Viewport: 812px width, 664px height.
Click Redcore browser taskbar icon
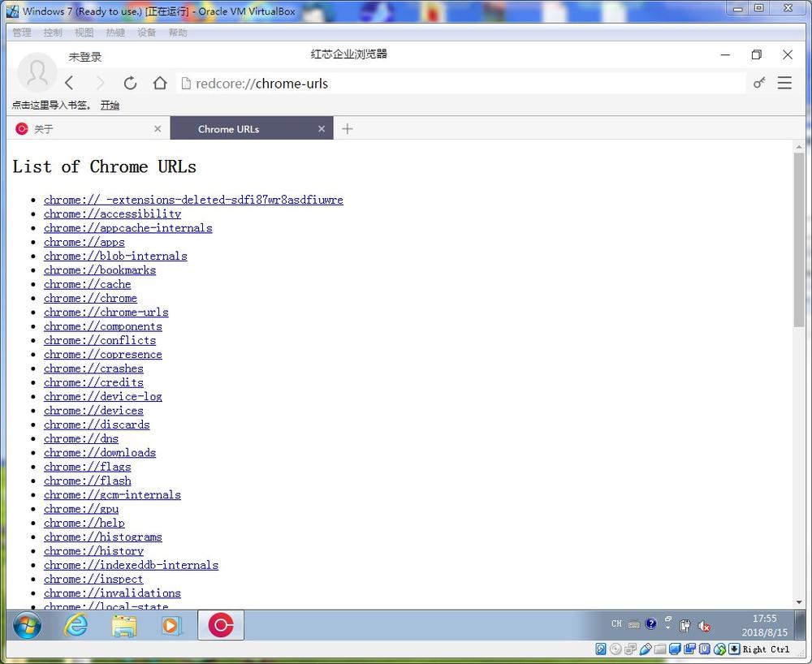pos(221,625)
